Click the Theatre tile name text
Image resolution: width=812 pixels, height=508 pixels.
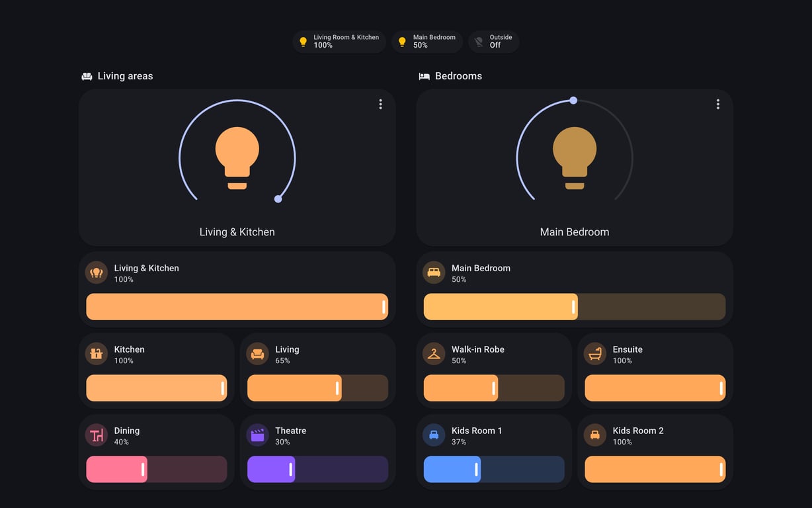coord(291,431)
